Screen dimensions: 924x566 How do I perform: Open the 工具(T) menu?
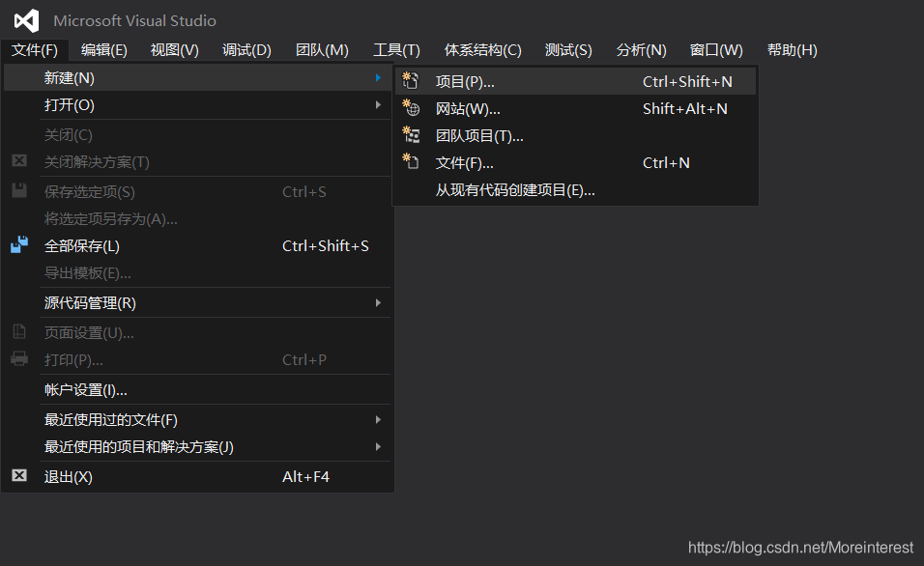coord(396,50)
